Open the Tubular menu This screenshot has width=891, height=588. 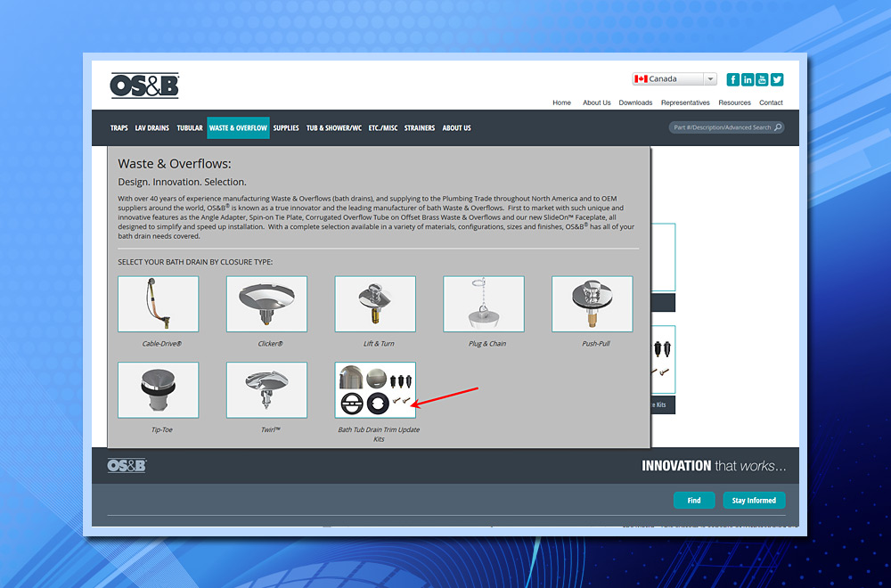pyautogui.click(x=189, y=127)
